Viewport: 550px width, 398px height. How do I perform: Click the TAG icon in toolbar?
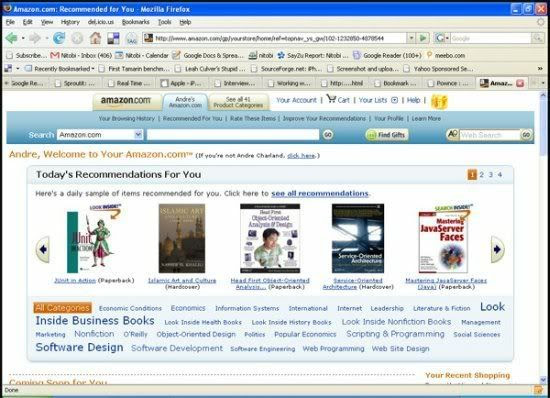coord(132,38)
